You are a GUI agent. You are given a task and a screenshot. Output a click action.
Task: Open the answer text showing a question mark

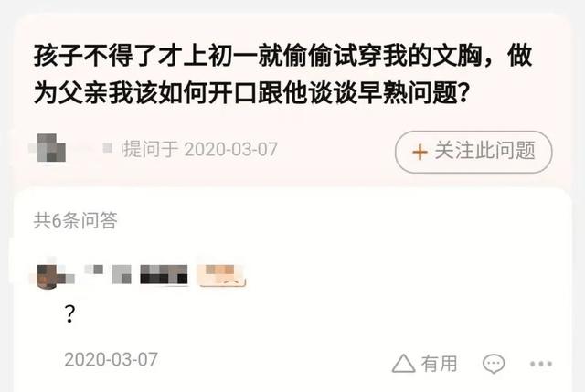(69, 314)
